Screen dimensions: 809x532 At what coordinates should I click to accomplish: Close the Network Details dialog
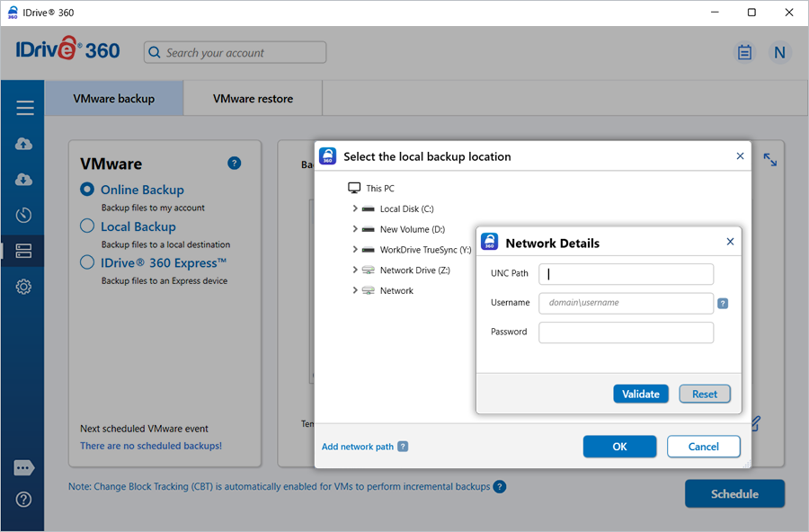[730, 242]
